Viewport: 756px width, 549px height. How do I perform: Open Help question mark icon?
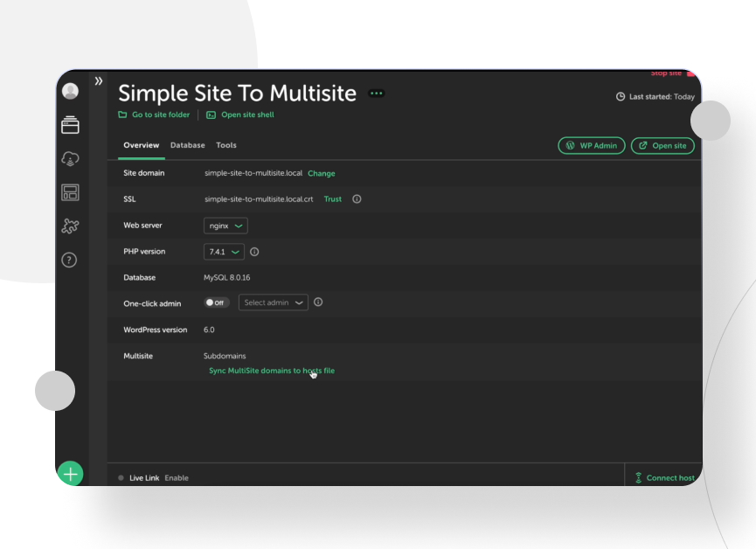[x=69, y=260]
